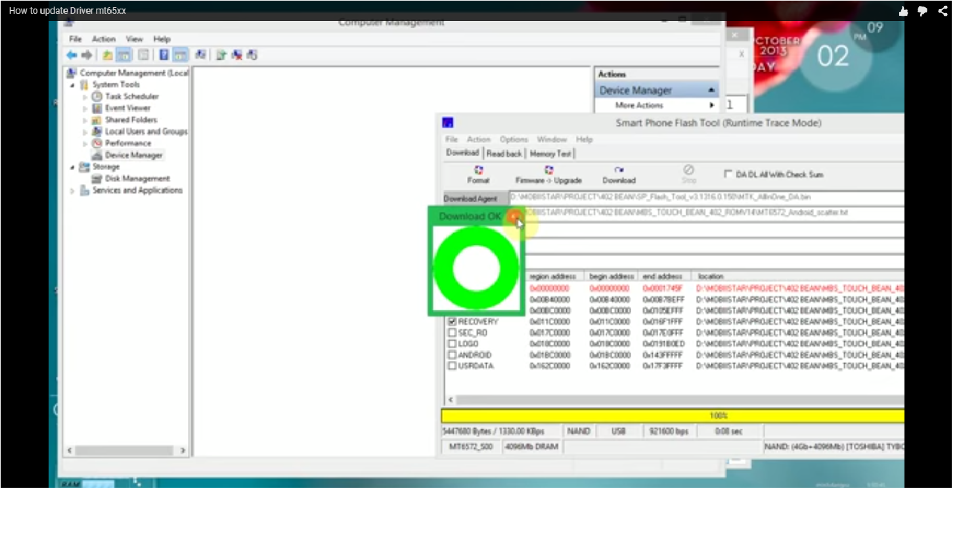Open Computer Management Help menu
Viewport: 980px width, 537px height.
[162, 39]
